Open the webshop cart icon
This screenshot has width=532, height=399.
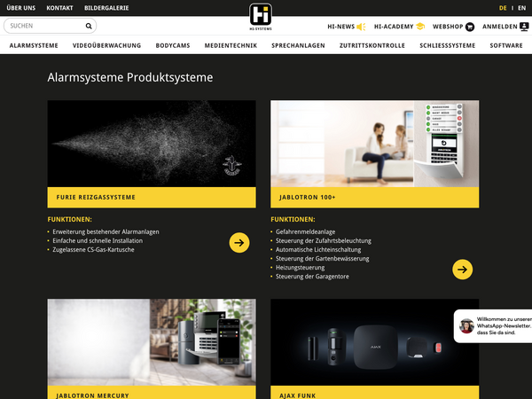point(470,27)
